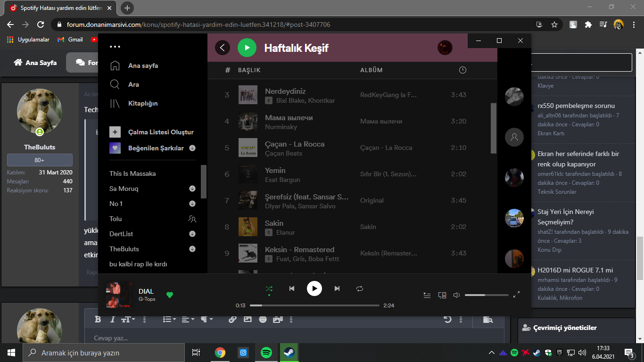This screenshot has height=362, width=644.
Task: Open the paragraph format dropdown in editor
Action: tap(207, 320)
